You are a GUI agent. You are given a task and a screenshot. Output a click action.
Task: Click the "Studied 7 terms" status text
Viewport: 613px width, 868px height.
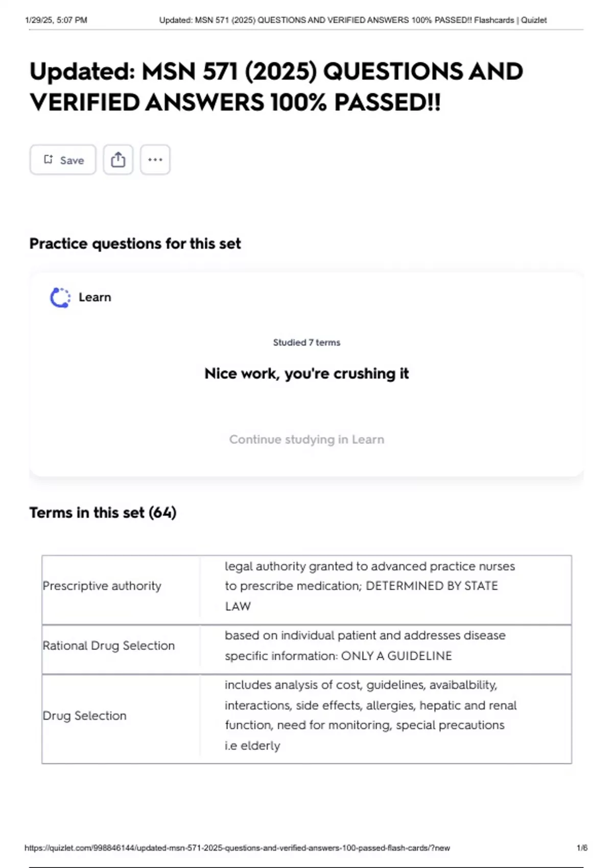click(306, 342)
